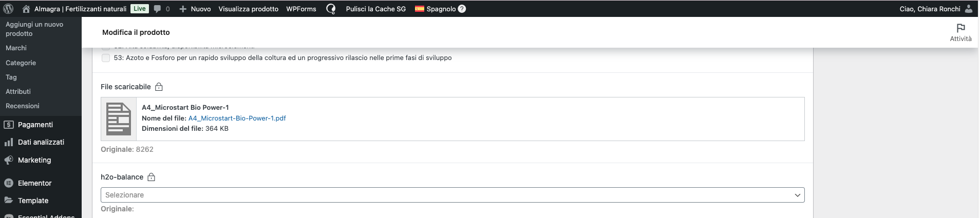Screen dimensions: 980x218
Task: Click Pulisci la Cache SG
Action: [x=376, y=9]
